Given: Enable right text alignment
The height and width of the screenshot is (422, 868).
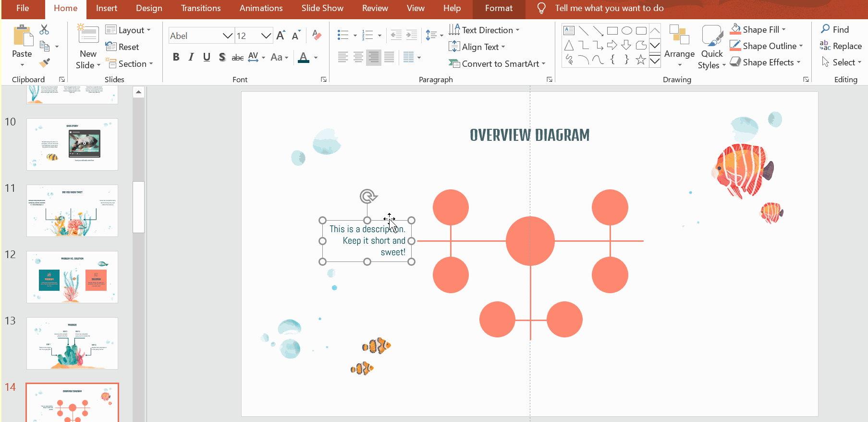Looking at the screenshot, I should tap(373, 58).
